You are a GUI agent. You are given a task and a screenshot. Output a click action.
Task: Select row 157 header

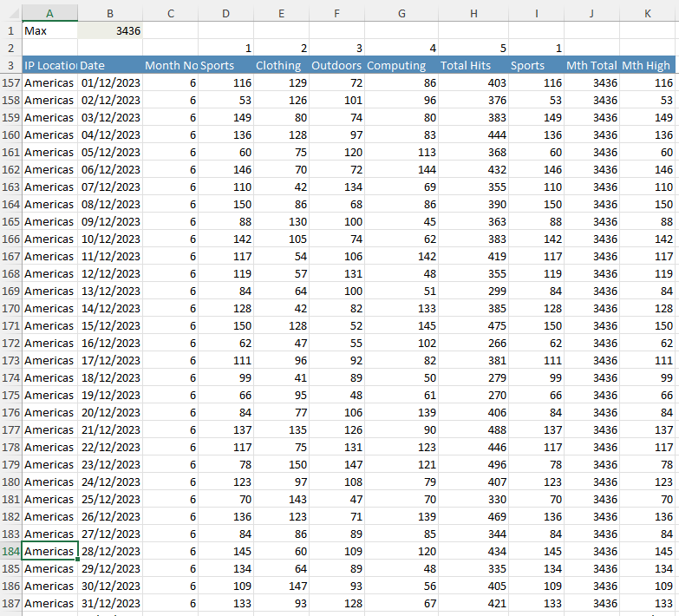(10, 82)
